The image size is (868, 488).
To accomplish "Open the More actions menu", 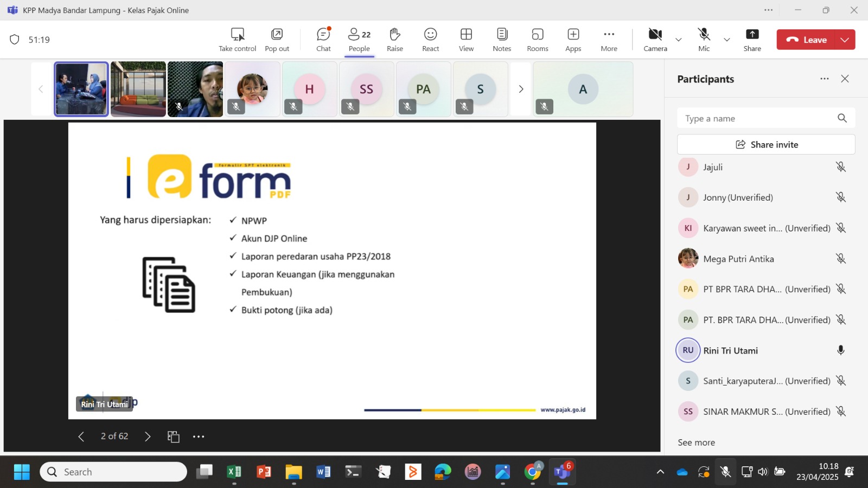I will click(x=609, y=40).
